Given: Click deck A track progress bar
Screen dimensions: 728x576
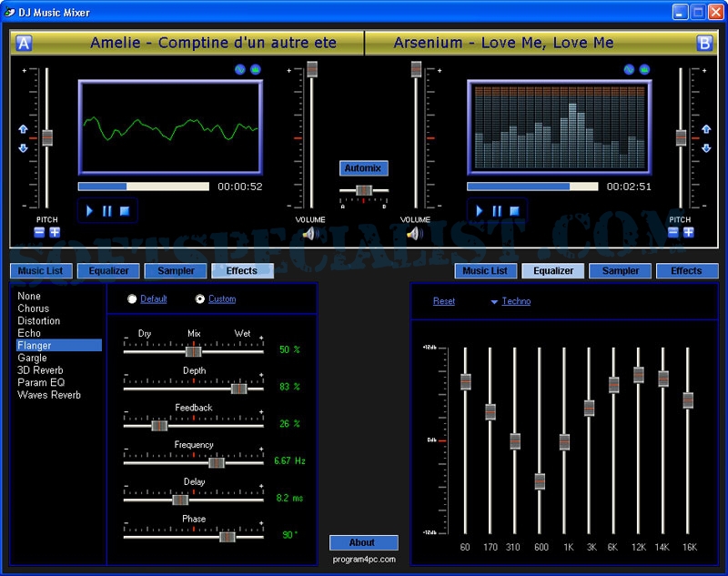Looking at the screenshot, I should (x=144, y=187).
